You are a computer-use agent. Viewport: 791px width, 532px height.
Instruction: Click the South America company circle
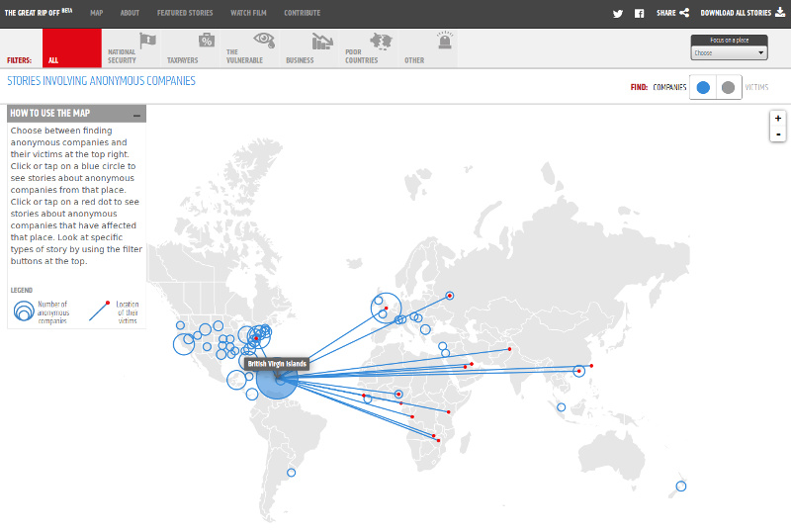291,473
